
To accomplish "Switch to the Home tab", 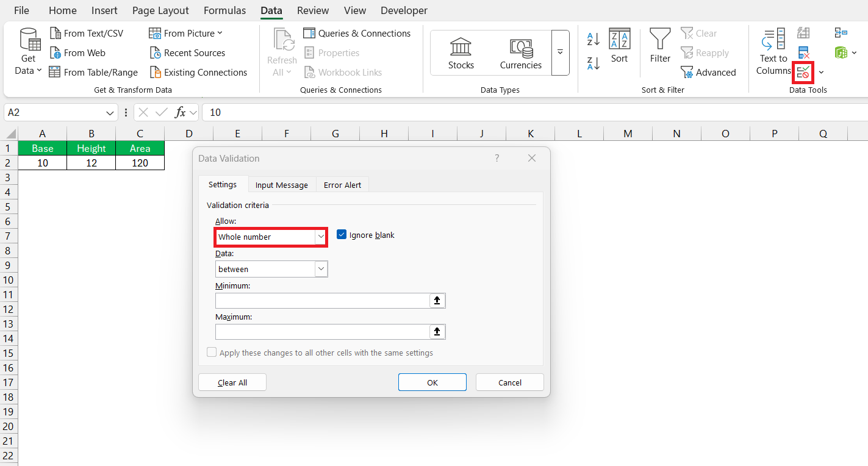I will point(63,10).
